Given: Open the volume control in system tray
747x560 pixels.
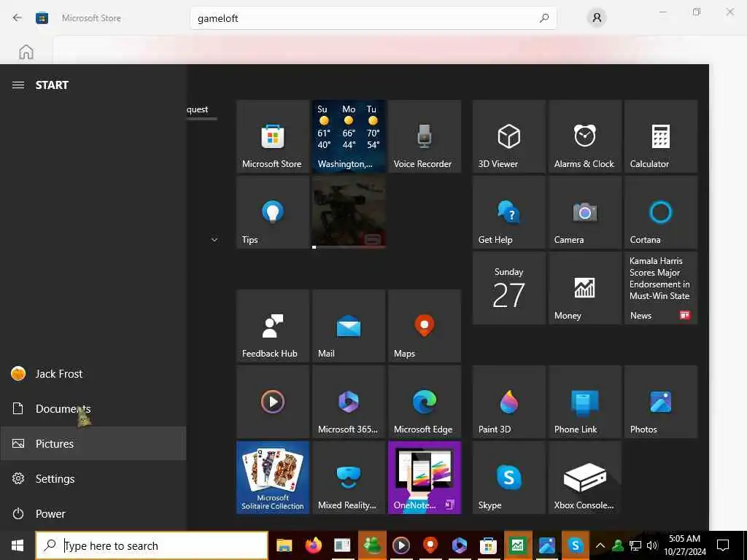Looking at the screenshot, I should pos(652,545).
